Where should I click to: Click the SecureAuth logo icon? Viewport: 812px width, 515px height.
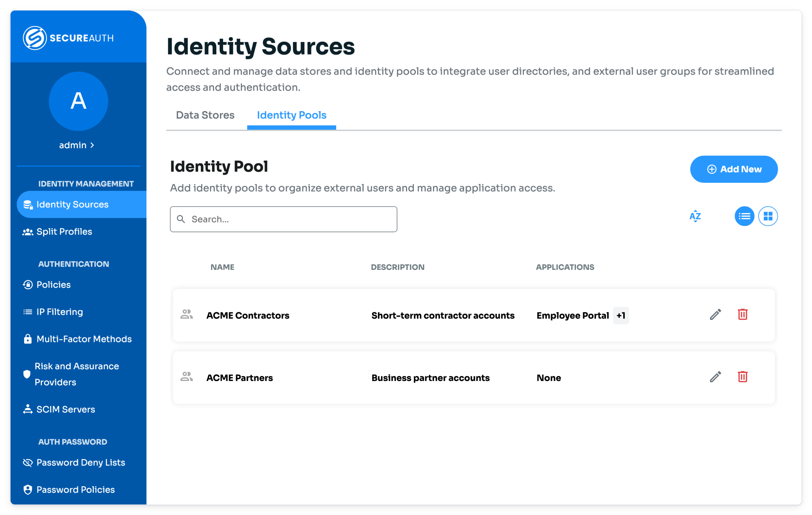pos(34,38)
